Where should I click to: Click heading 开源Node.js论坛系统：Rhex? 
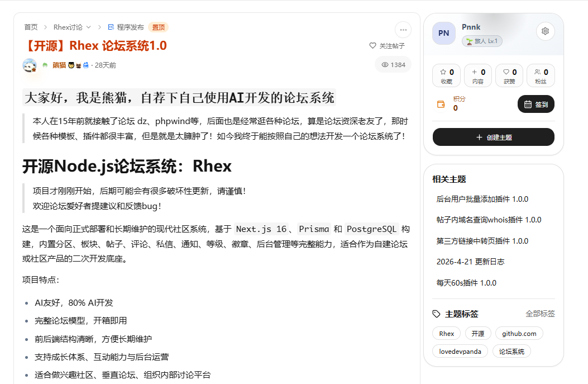pos(127,166)
